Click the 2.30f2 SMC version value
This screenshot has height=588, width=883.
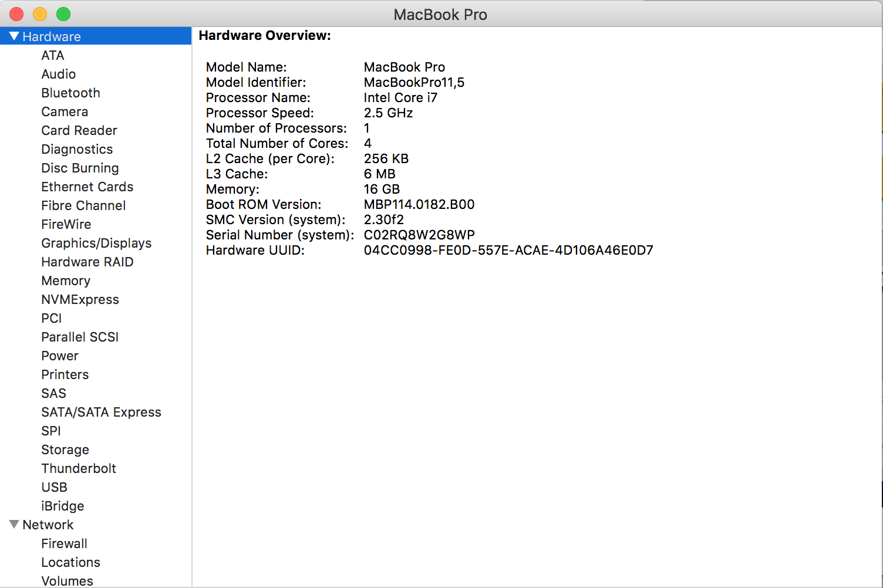tap(384, 219)
